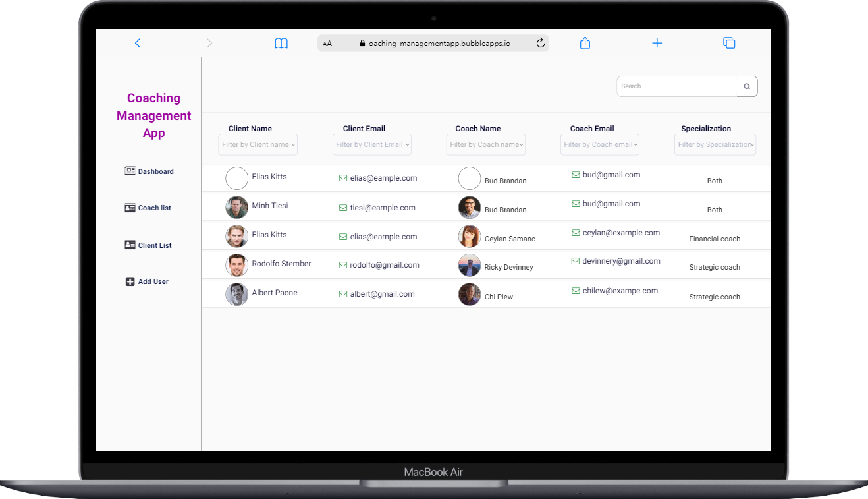Screen dimensions: 868x499
Task: Click the Safari back arrow icon
Action: [x=138, y=43]
